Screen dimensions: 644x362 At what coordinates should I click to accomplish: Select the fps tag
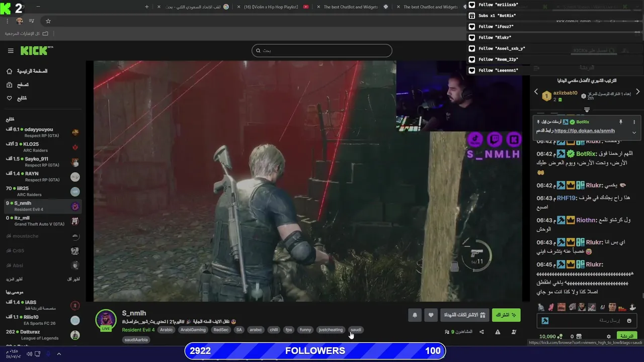click(289, 330)
